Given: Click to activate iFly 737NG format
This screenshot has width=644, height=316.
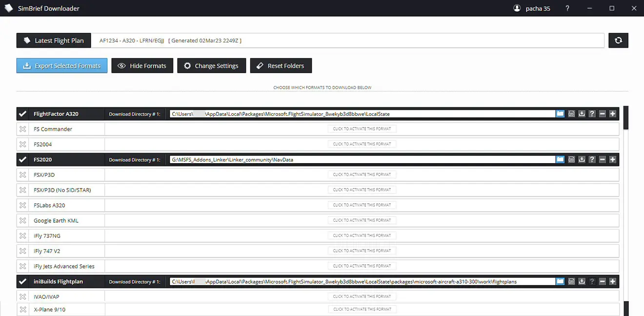Looking at the screenshot, I should pos(362,235).
